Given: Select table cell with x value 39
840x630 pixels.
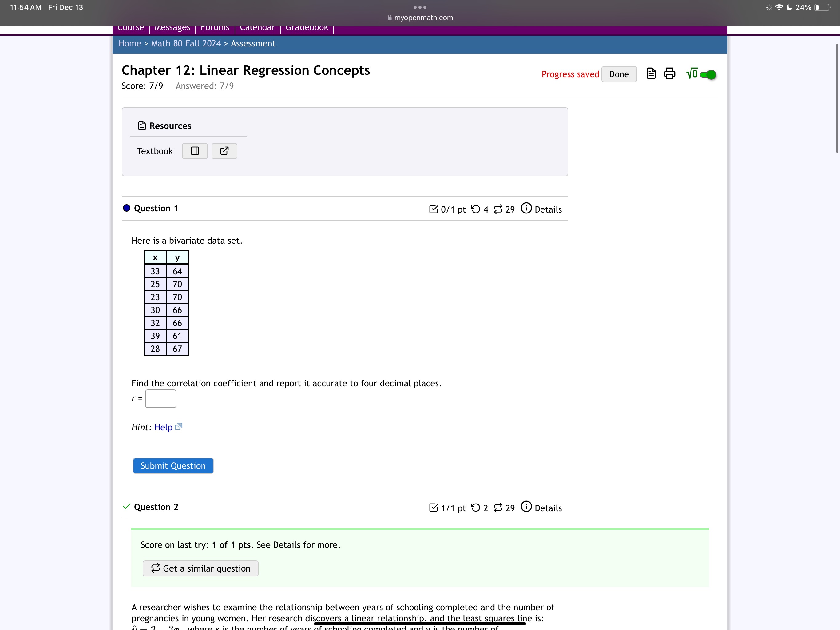Looking at the screenshot, I should (x=155, y=336).
